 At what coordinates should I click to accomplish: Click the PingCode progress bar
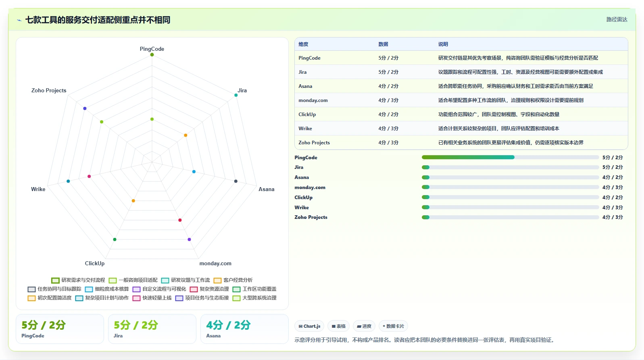[510, 157]
